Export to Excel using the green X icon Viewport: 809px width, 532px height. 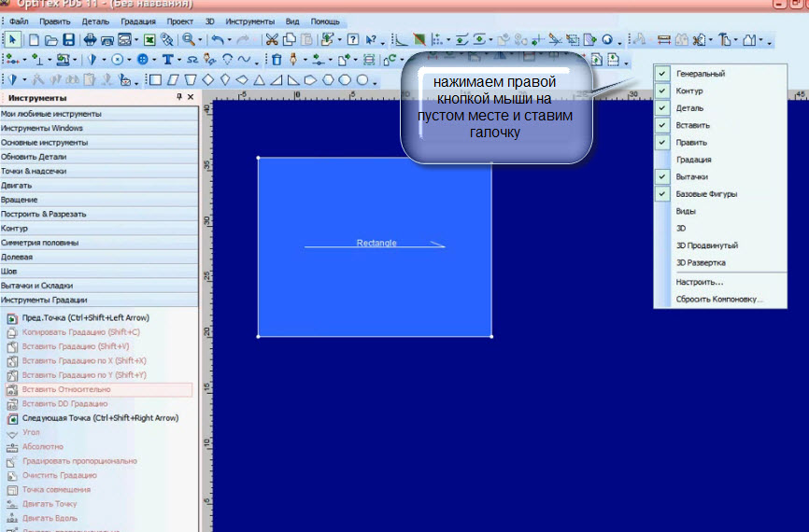pos(149,40)
